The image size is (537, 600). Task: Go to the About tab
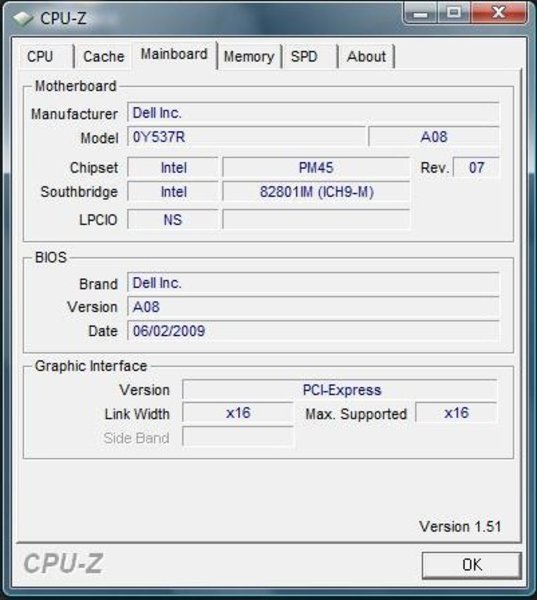pyautogui.click(x=366, y=57)
